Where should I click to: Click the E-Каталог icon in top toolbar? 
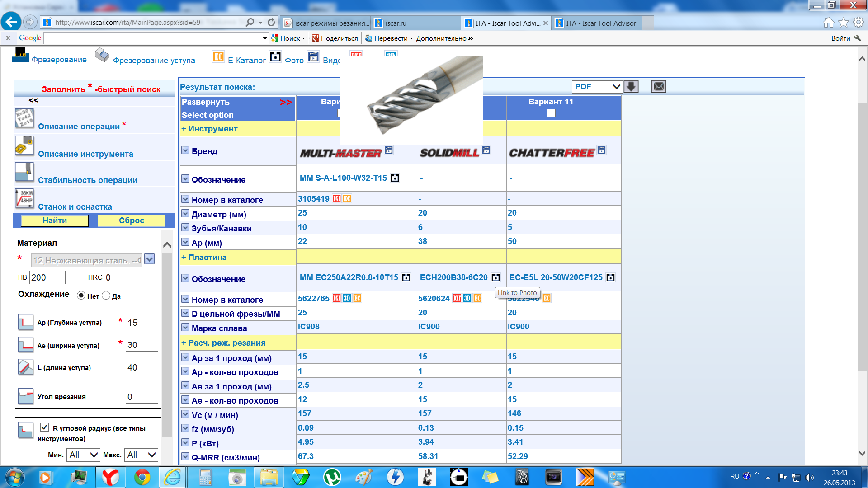pos(218,57)
